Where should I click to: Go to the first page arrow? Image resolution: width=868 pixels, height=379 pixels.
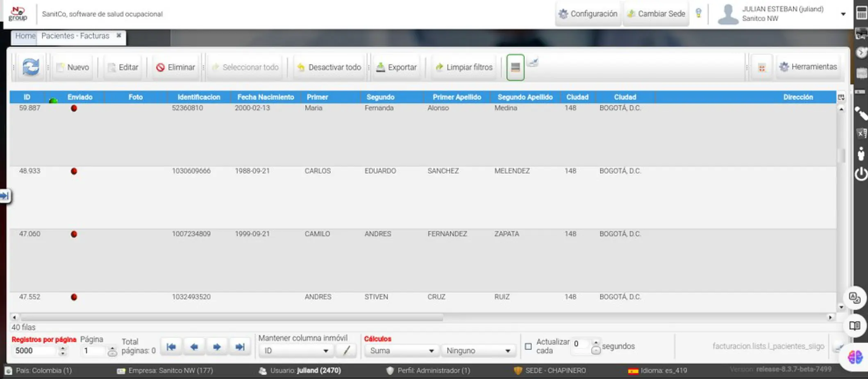[x=171, y=347]
